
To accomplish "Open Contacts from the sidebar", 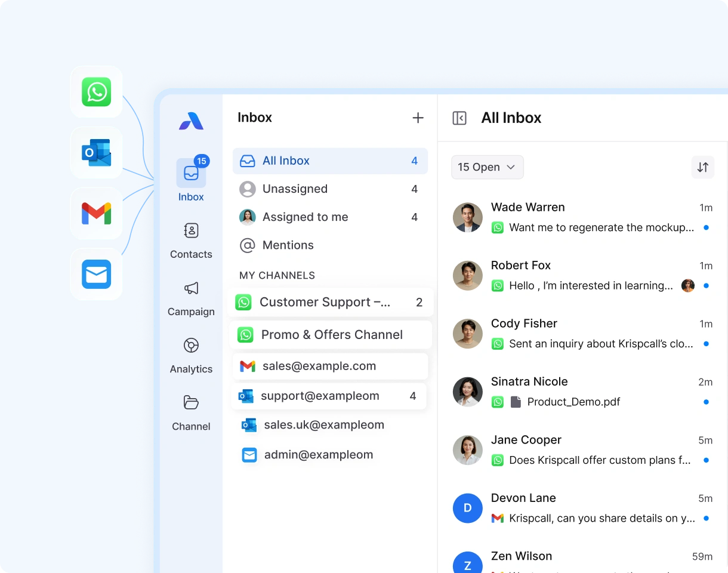I will [191, 241].
